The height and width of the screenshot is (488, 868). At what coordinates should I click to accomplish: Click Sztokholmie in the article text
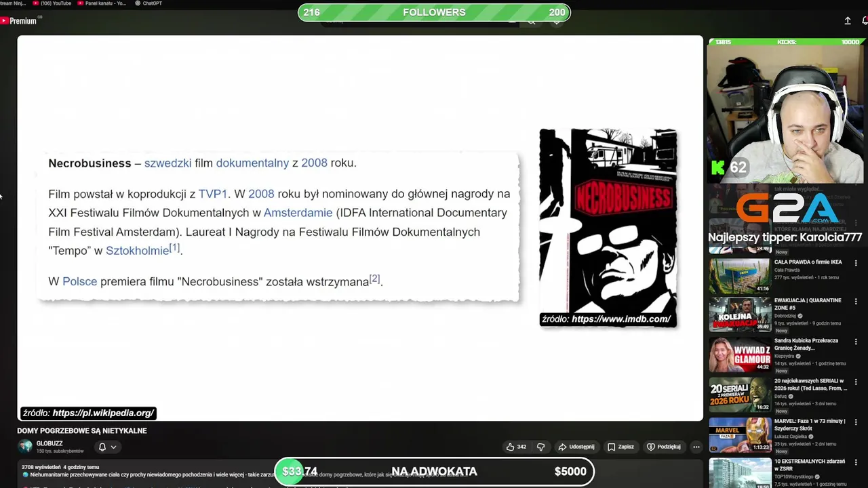coord(137,251)
